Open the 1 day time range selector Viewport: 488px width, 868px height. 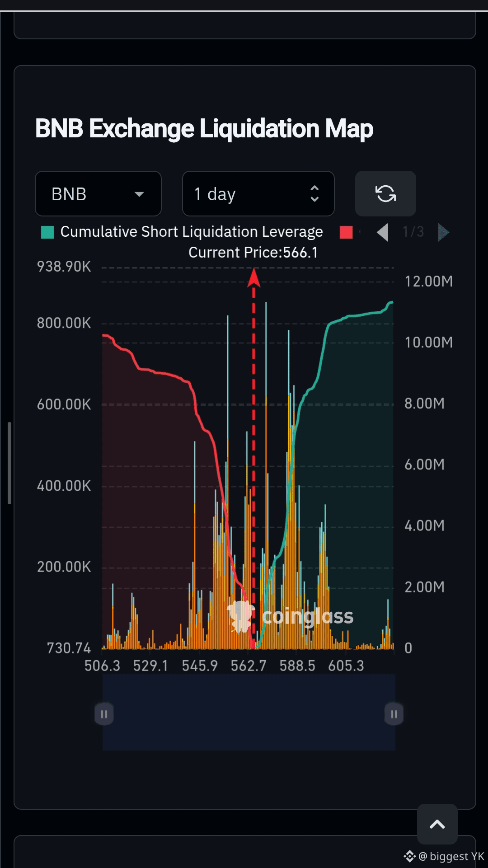click(x=258, y=194)
